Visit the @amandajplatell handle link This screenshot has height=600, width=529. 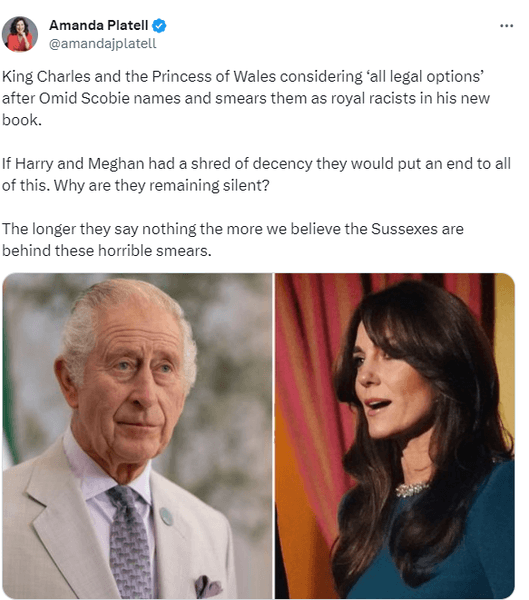pos(103,44)
